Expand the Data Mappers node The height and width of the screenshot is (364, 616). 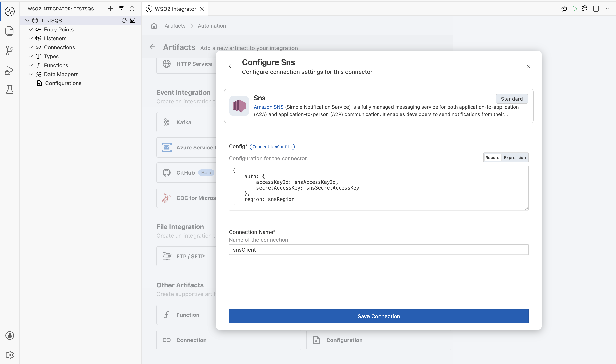click(x=31, y=74)
